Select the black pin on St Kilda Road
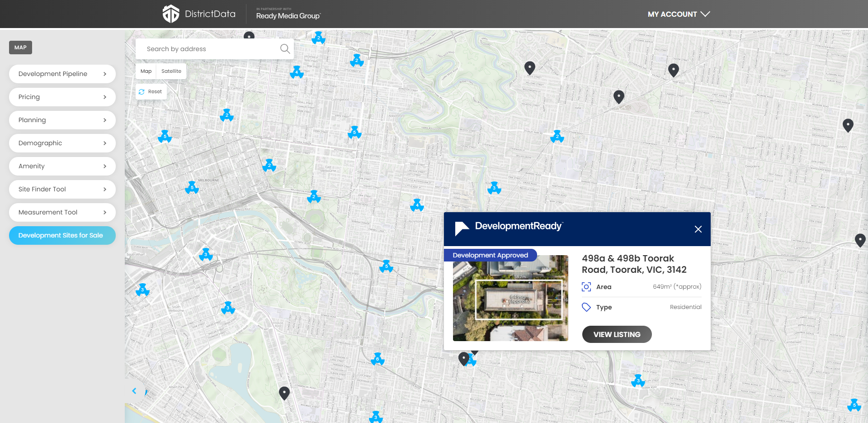The image size is (868, 423). (x=284, y=393)
